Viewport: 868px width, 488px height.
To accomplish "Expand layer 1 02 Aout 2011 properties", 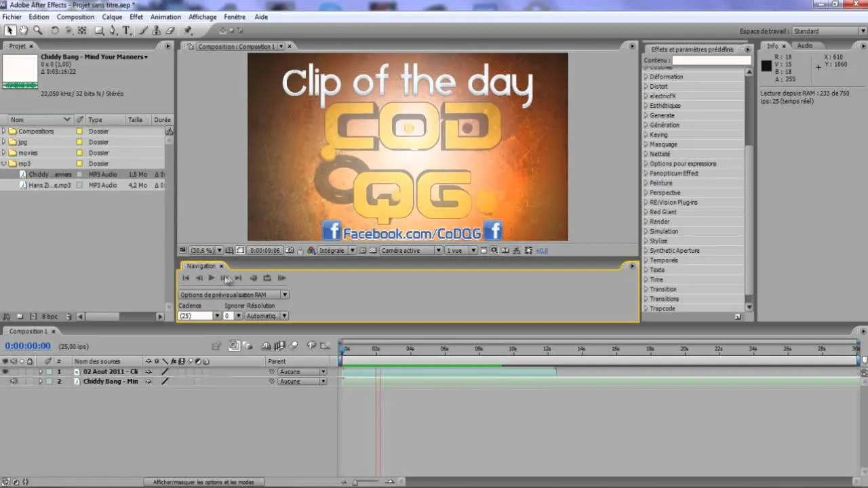I will click(x=40, y=371).
